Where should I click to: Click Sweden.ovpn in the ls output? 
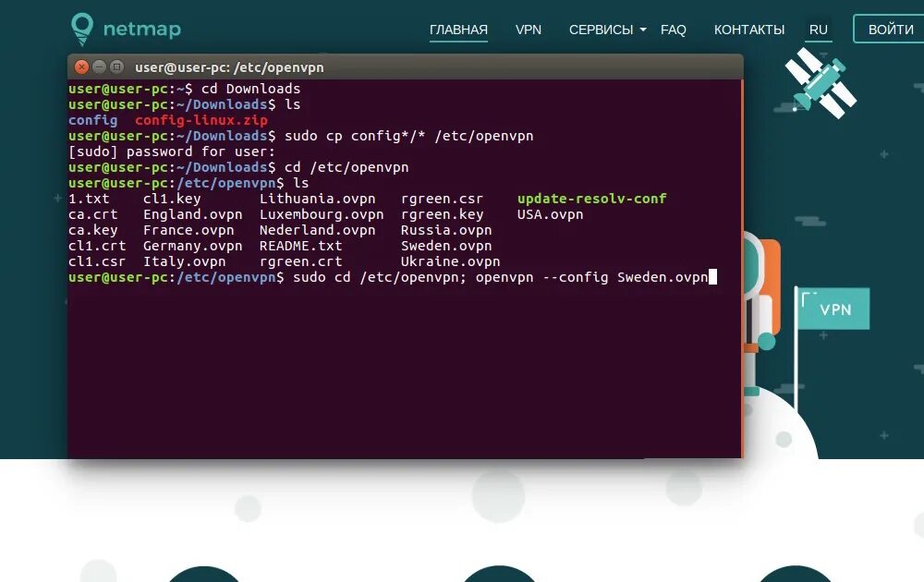point(446,246)
